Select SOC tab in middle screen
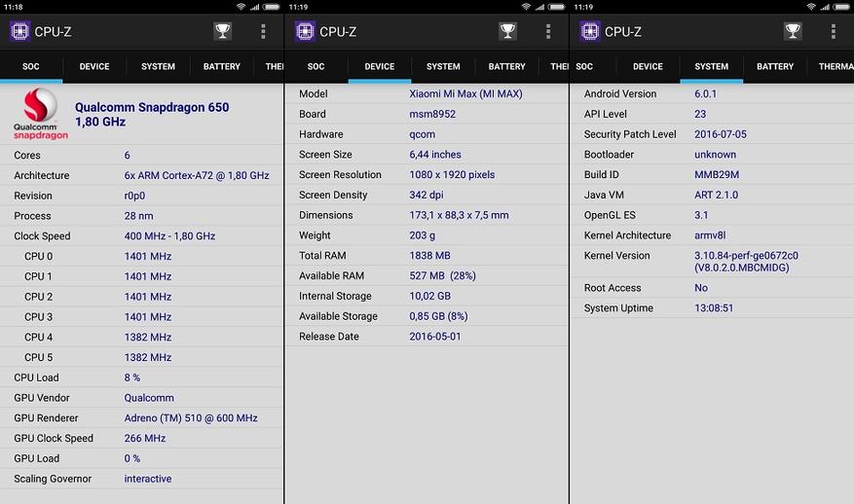 [x=316, y=66]
